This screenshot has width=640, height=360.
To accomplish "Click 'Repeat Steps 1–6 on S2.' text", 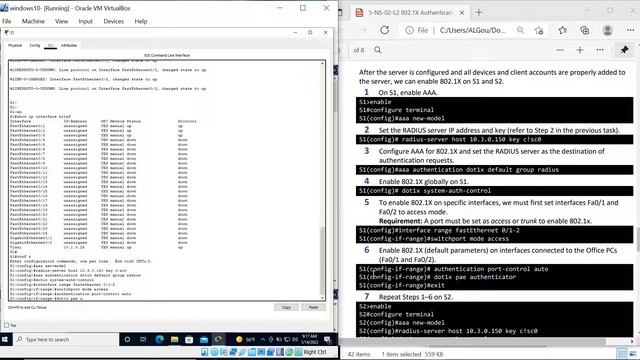I will click(x=416, y=297).
